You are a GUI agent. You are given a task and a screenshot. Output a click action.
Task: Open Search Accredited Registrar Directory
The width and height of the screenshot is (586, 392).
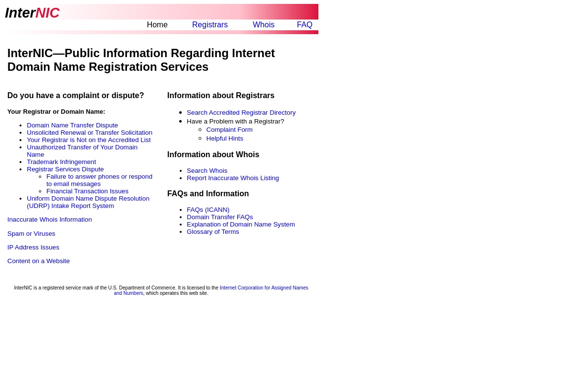(241, 113)
